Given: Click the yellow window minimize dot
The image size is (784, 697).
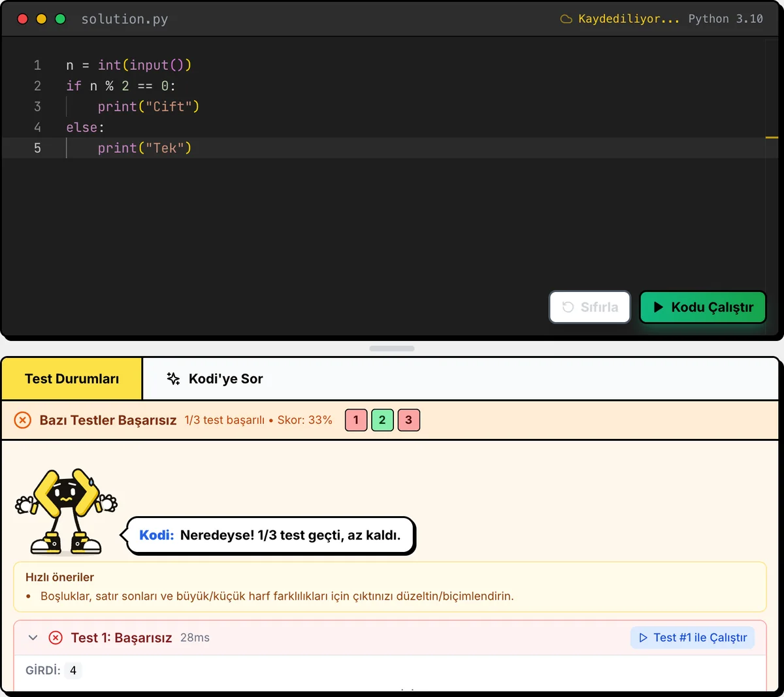Looking at the screenshot, I should click(x=41, y=19).
